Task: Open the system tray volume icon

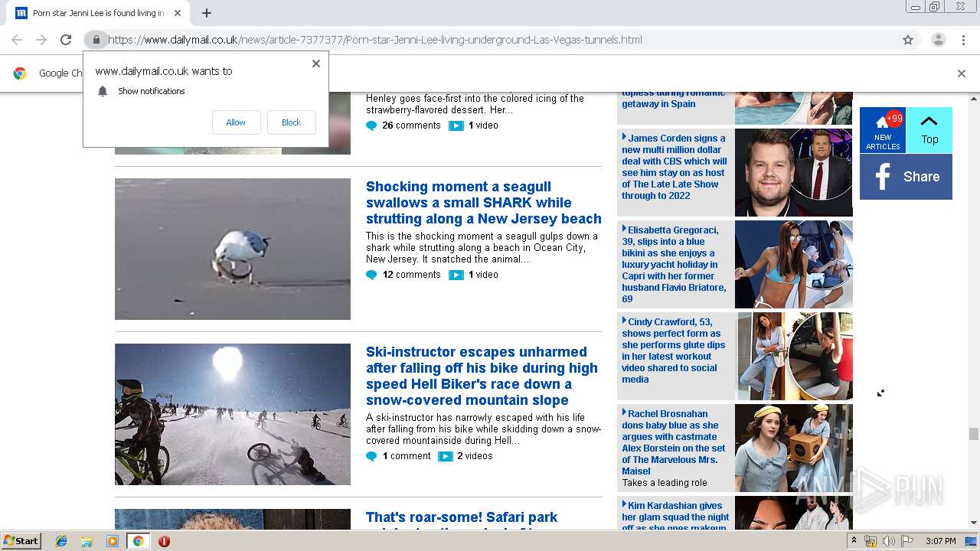Action: click(x=888, y=541)
